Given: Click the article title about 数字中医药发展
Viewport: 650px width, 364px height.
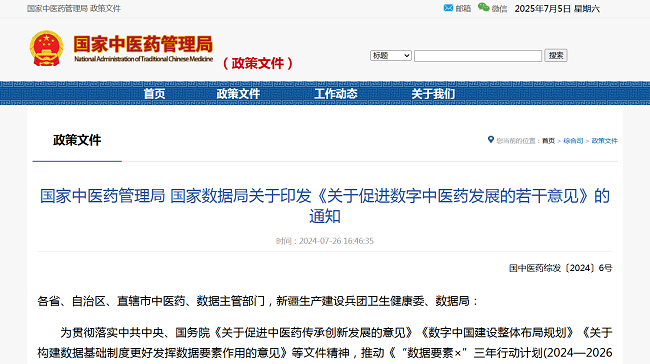Looking at the screenshot, I should click(x=325, y=206).
